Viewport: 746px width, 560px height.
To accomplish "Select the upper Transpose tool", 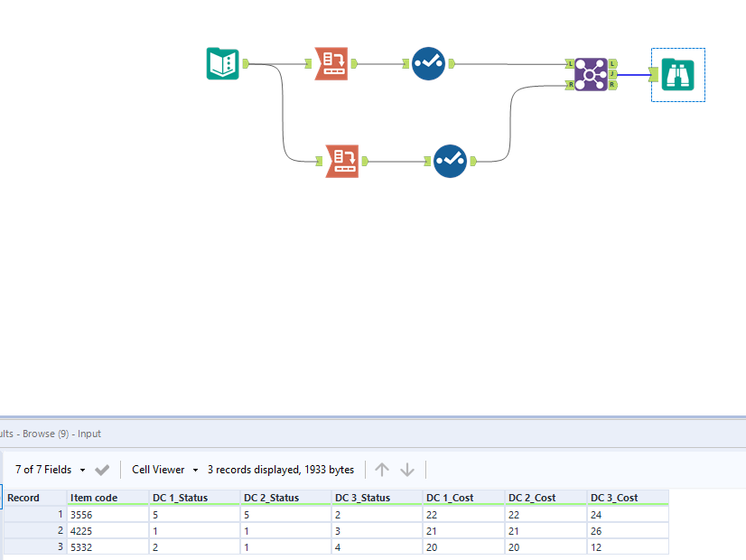I will [x=330, y=64].
